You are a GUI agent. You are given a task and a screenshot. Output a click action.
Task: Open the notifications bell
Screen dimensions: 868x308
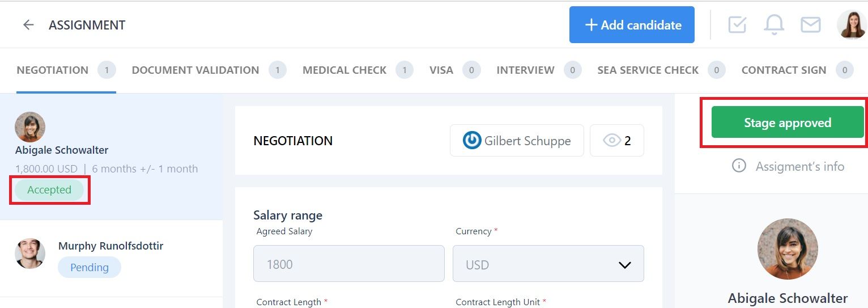point(774,24)
